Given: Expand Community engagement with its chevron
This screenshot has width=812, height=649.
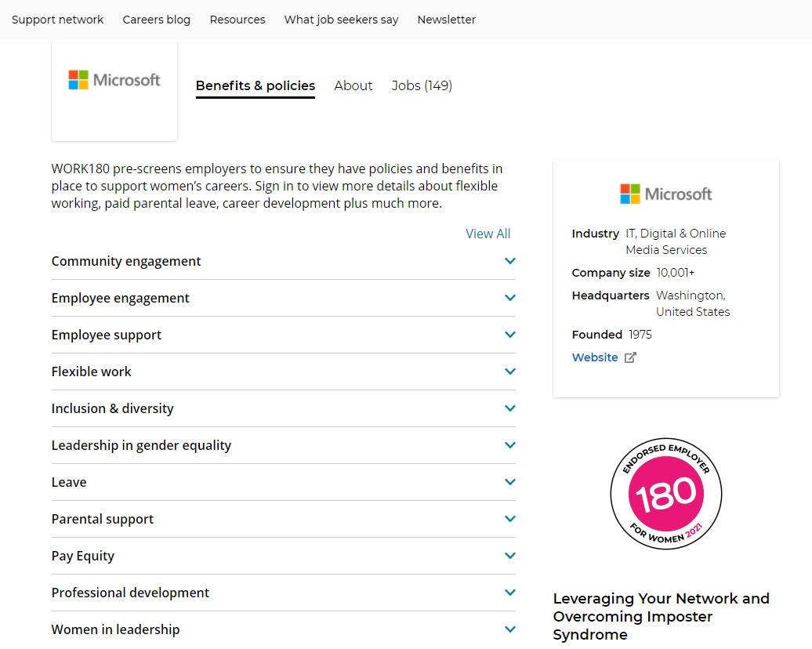Looking at the screenshot, I should point(510,261).
